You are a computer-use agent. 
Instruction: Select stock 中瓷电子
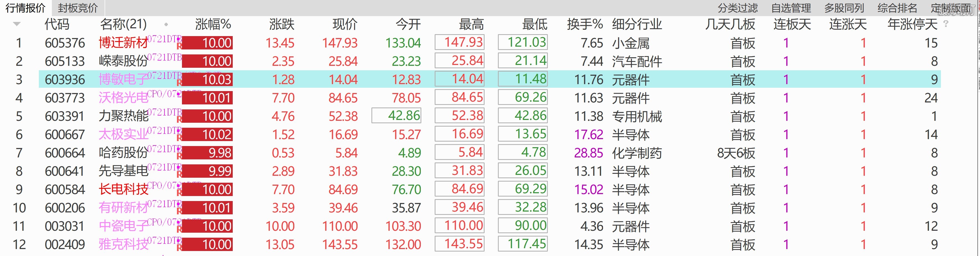coord(123,226)
